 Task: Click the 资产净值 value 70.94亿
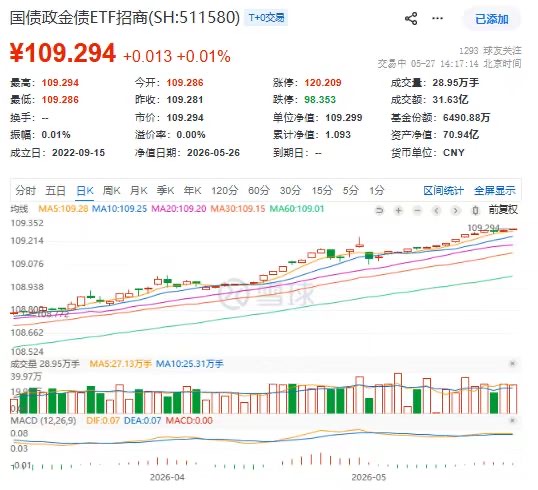[461, 135]
